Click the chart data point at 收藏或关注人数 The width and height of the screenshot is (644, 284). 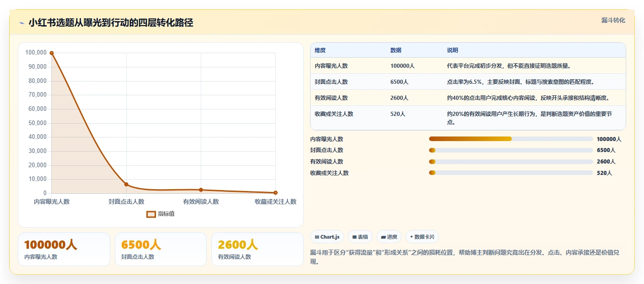(275, 193)
